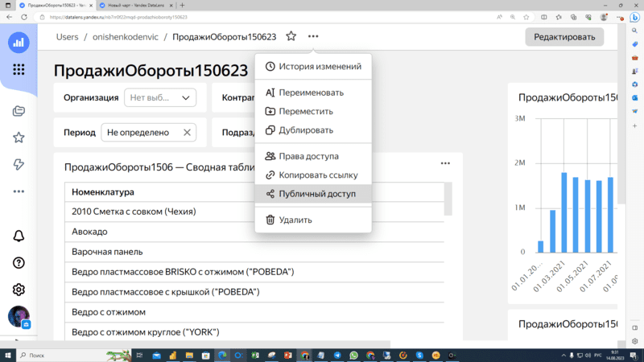The width and height of the screenshot is (644, 362).
Task: Open favorites star in left sidebar
Action: [19, 138]
